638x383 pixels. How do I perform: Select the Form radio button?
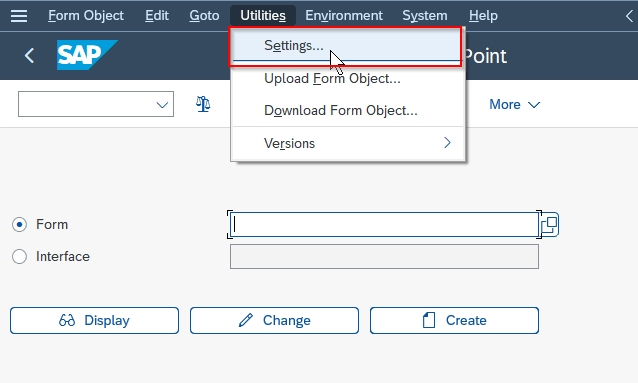pos(19,224)
